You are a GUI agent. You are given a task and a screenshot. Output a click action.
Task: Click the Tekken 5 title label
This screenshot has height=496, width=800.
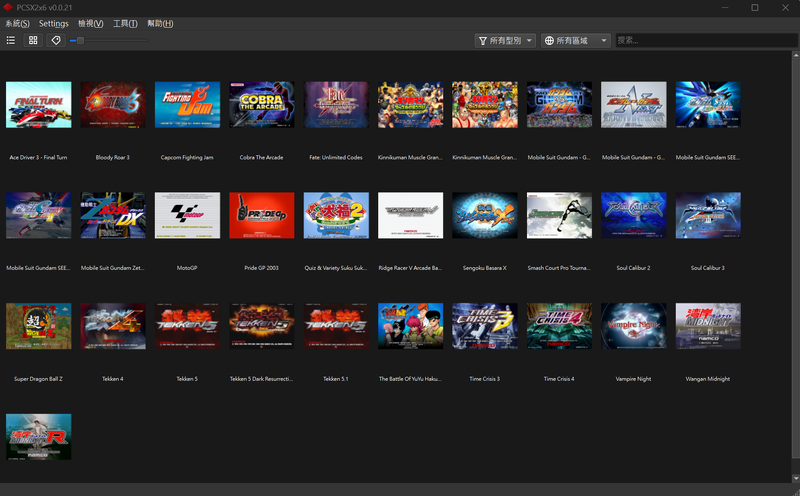(187, 379)
